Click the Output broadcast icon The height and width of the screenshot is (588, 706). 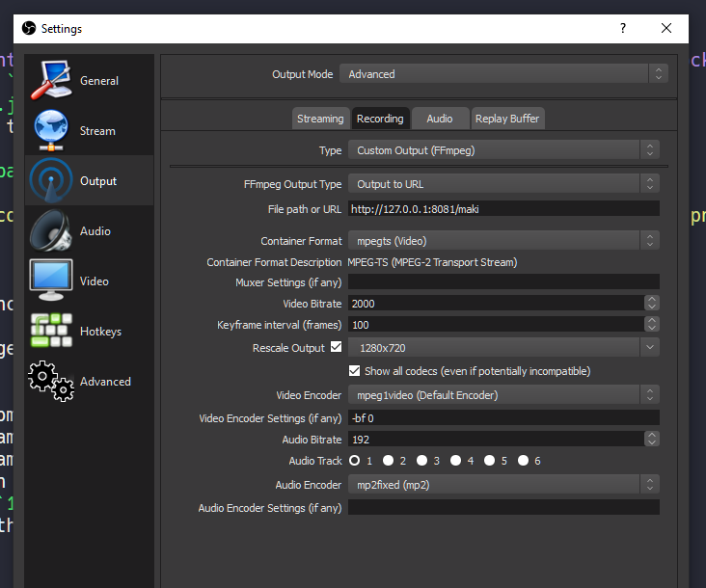pyautogui.click(x=51, y=180)
